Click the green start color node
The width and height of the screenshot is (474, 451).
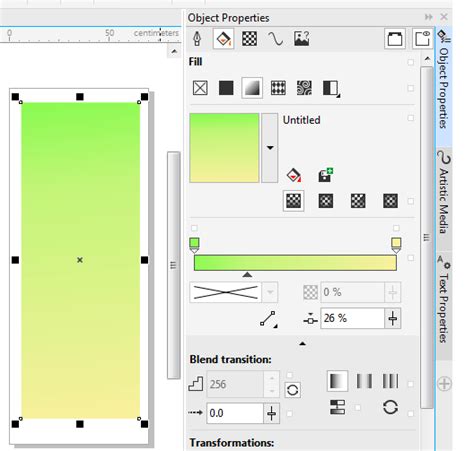[194, 245]
